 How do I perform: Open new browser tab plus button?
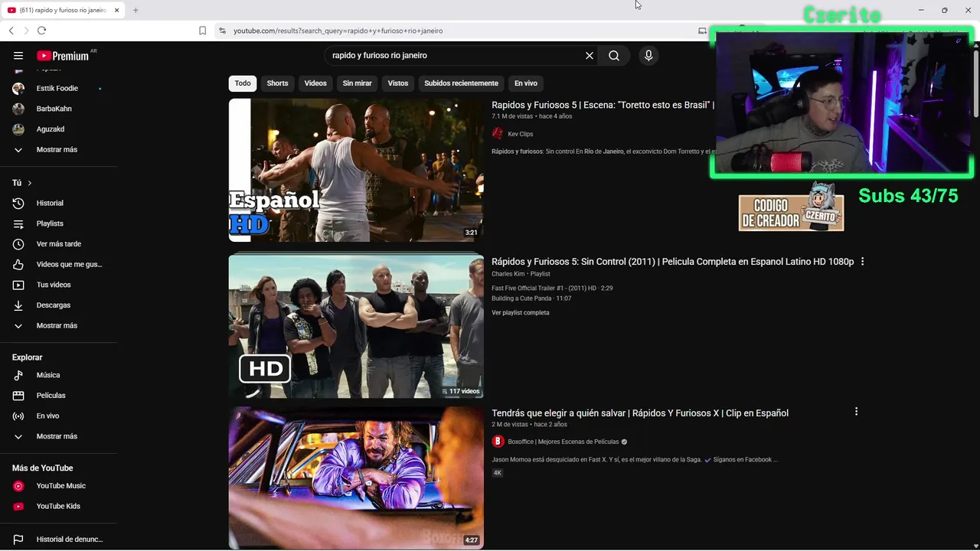pyautogui.click(x=136, y=10)
